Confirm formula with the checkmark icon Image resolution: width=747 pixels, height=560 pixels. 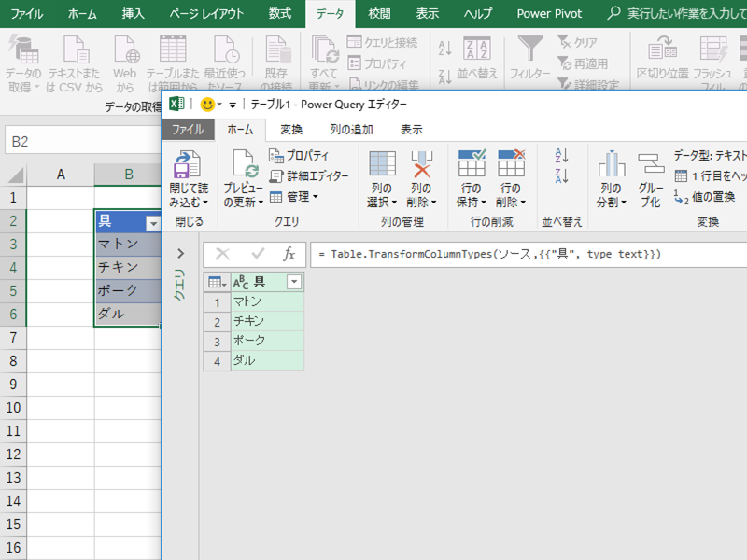coord(258,254)
